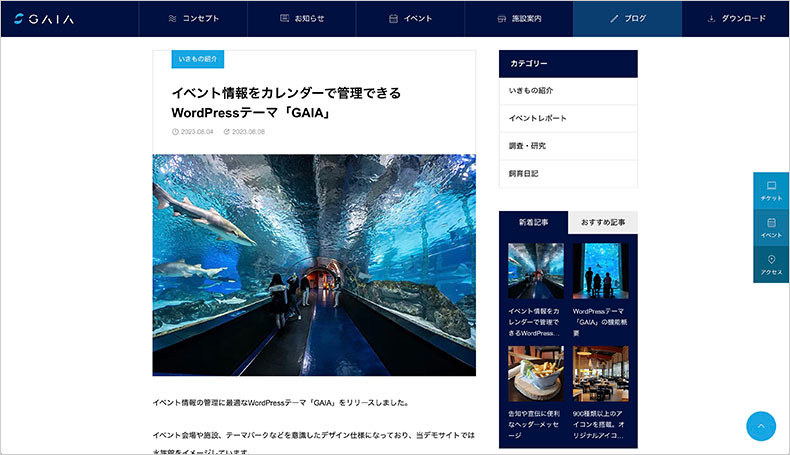Screen dimensions: 790x455
Task: Click the カテゴリー widget heading
Action: tap(568, 63)
